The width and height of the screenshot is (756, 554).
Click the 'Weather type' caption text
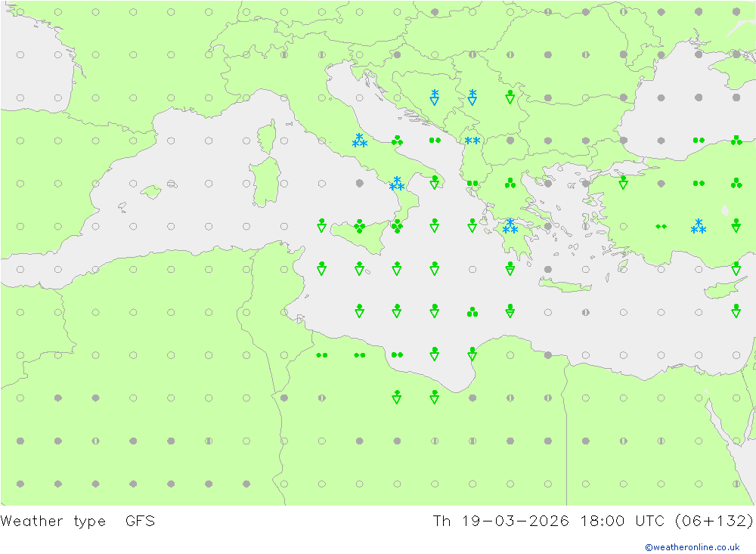[53, 521]
